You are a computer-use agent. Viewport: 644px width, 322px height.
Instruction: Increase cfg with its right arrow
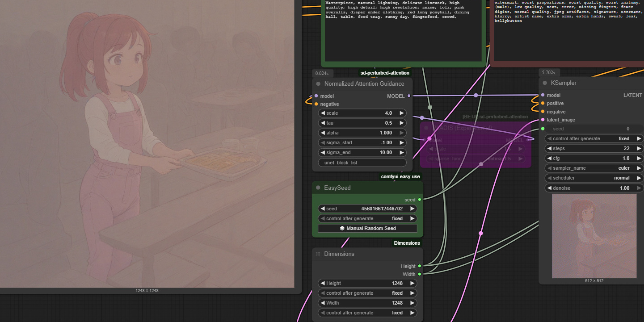click(x=639, y=158)
